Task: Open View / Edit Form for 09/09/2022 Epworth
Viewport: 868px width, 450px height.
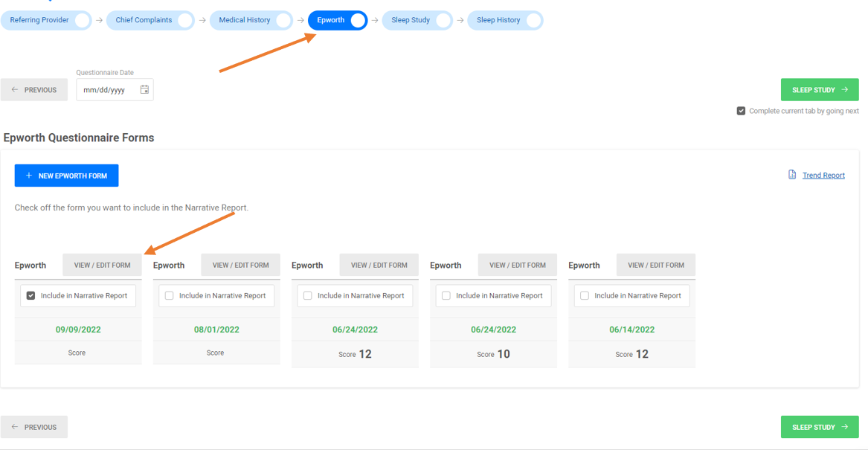Action: 102,265
